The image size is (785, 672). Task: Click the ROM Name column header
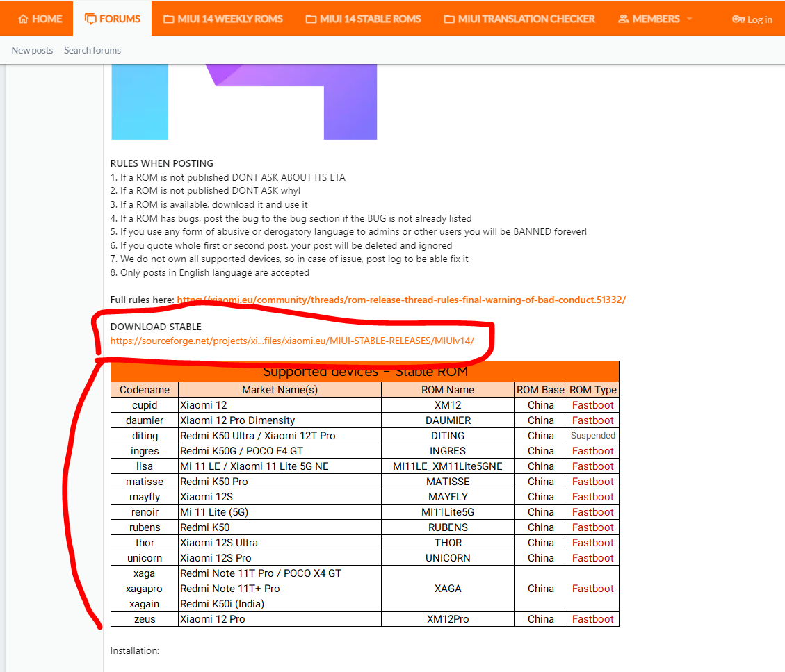coord(448,390)
